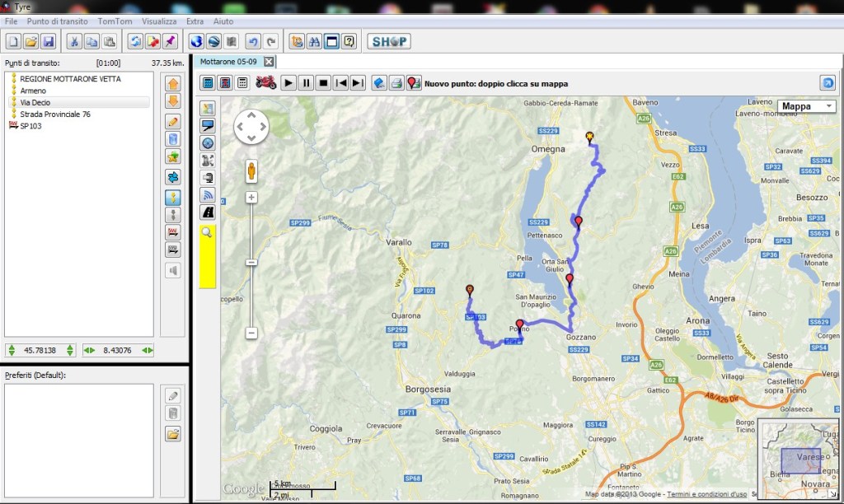The height and width of the screenshot is (504, 844).
Task: Click the save floppy disk icon
Action: tap(48, 41)
